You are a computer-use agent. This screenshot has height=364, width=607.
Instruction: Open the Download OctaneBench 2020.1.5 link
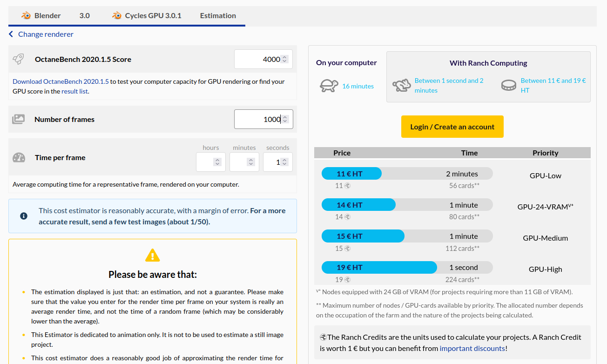point(61,81)
